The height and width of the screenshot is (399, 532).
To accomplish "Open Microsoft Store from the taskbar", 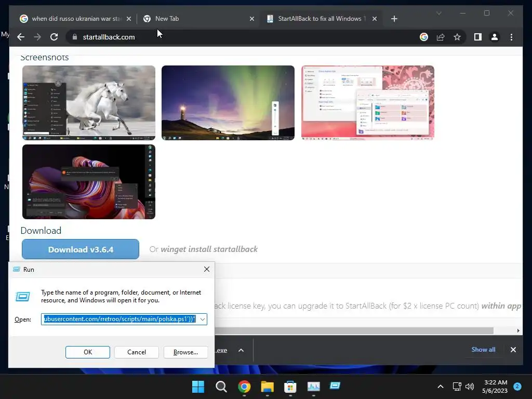I will tap(290, 386).
